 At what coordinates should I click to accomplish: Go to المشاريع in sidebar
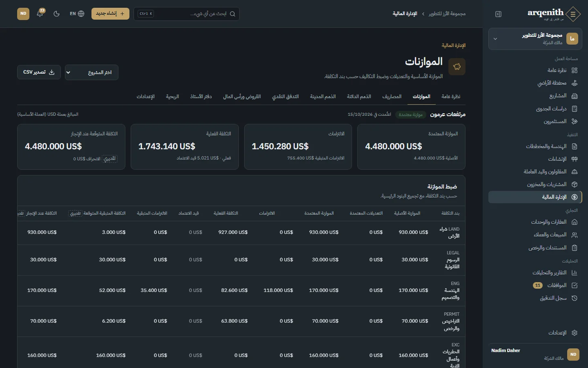pyautogui.click(x=535, y=96)
